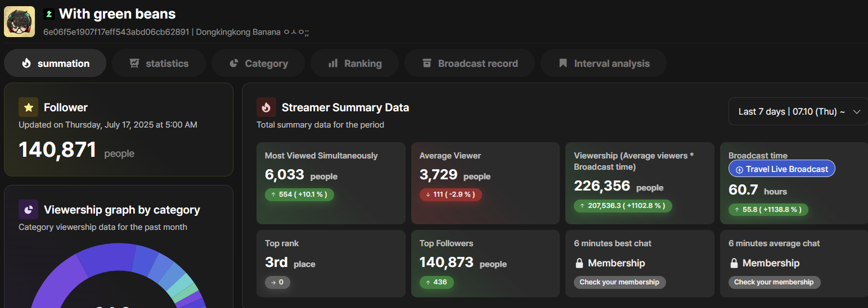This screenshot has width=868, height=308.
Task: Open the summation tab
Action: pyautogui.click(x=55, y=64)
